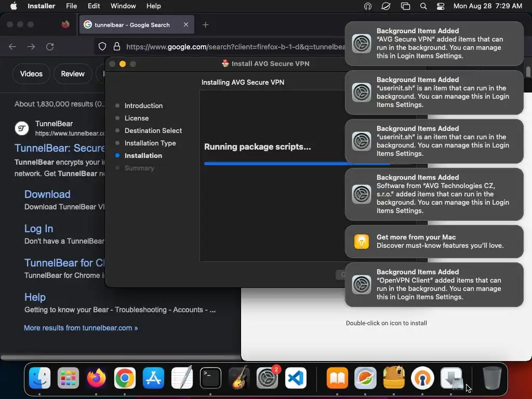Open App Store from the Dock
Image resolution: width=532 pixels, height=399 pixels.
pos(153,378)
